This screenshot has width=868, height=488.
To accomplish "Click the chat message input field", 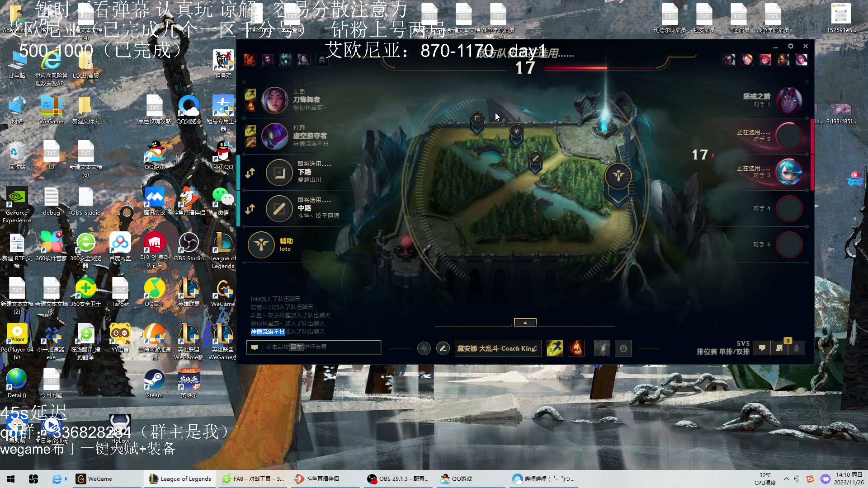I will click(314, 347).
